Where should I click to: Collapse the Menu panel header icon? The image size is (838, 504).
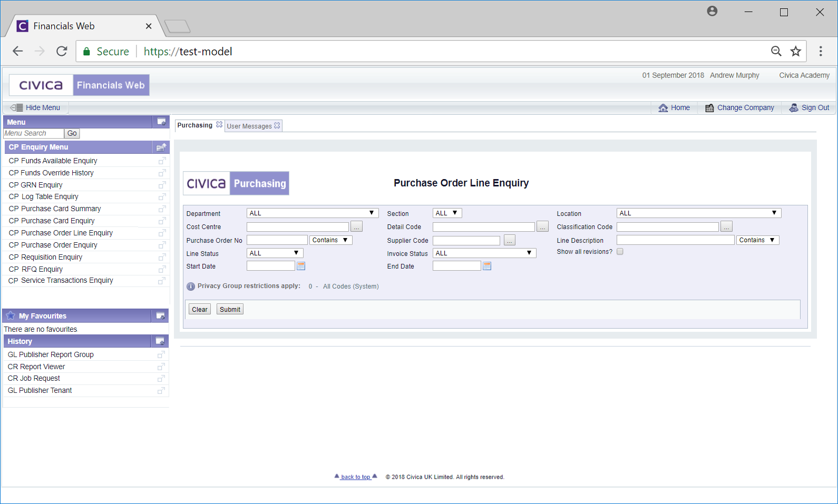[x=161, y=122]
